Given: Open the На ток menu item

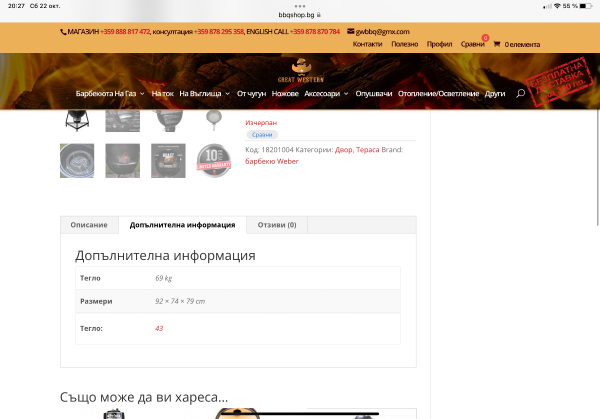Looking at the screenshot, I should [163, 93].
